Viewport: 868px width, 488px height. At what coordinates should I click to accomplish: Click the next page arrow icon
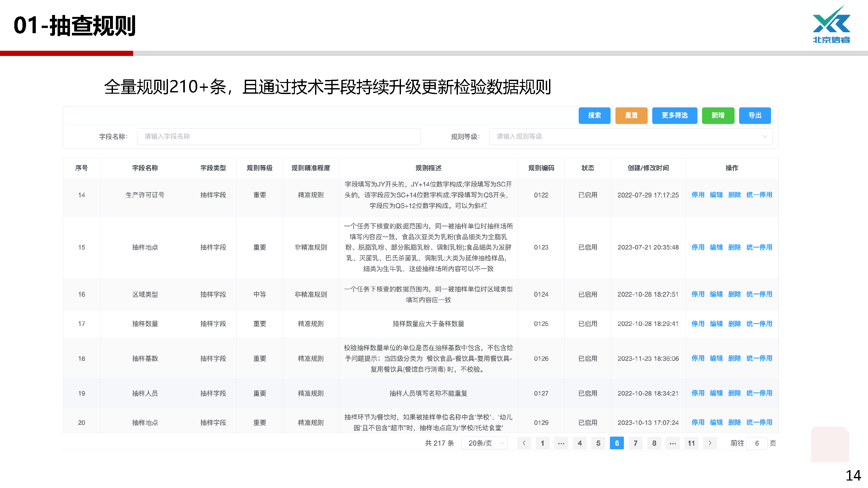click(710, 443)
